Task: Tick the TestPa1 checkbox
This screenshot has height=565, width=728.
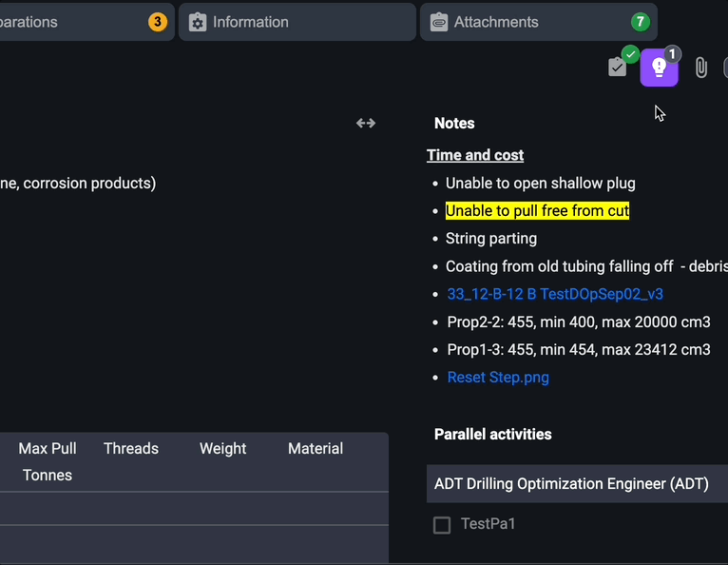Action: click(x=442, y=525)
